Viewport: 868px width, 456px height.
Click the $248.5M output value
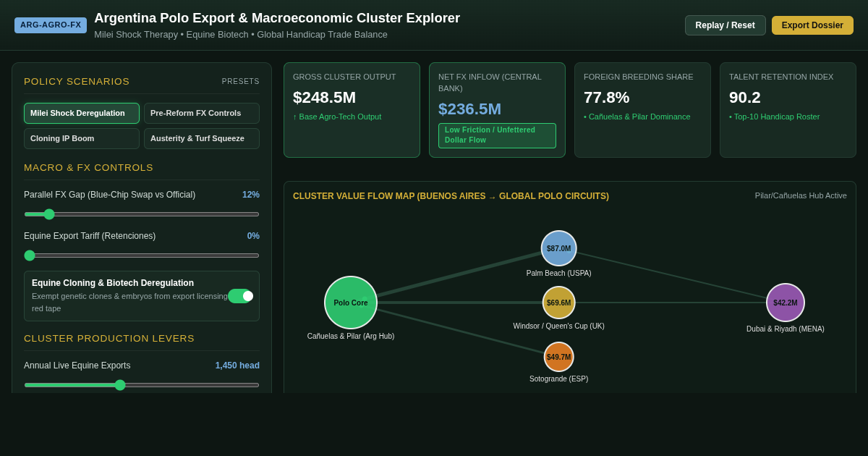click(x=324, y=98)
